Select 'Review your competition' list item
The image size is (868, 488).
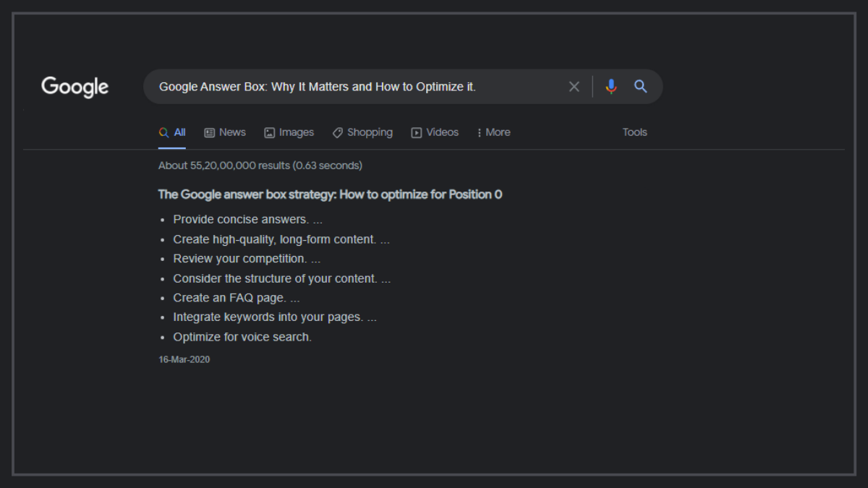(x=247, y=259)
